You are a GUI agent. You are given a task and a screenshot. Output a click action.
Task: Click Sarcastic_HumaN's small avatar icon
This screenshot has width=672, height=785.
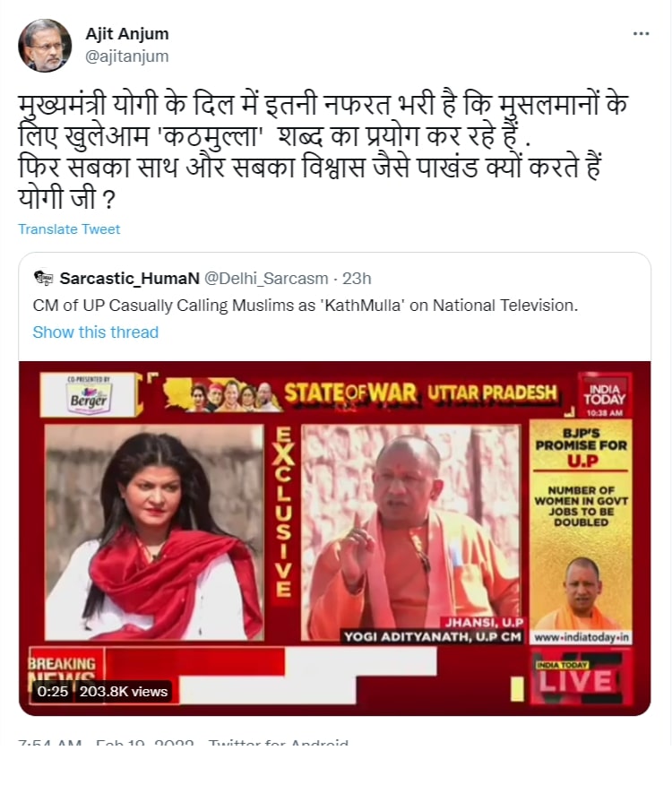click(44, 277)
